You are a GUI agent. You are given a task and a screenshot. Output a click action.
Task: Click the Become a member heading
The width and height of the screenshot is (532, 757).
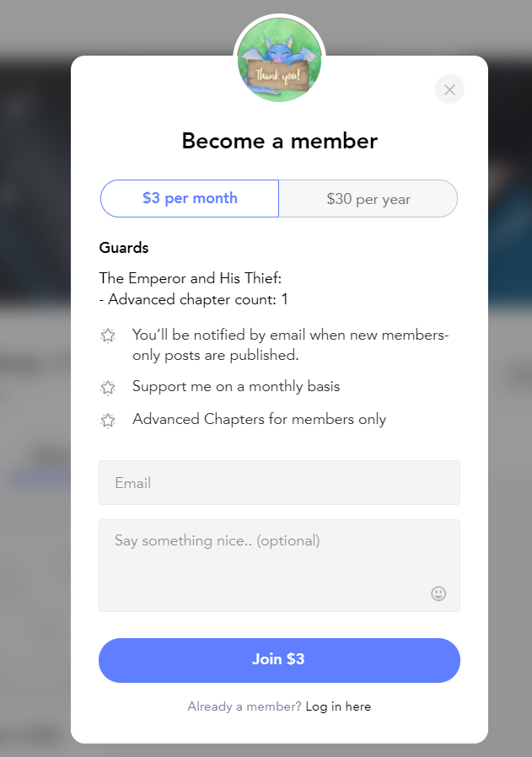click(280, 141)
